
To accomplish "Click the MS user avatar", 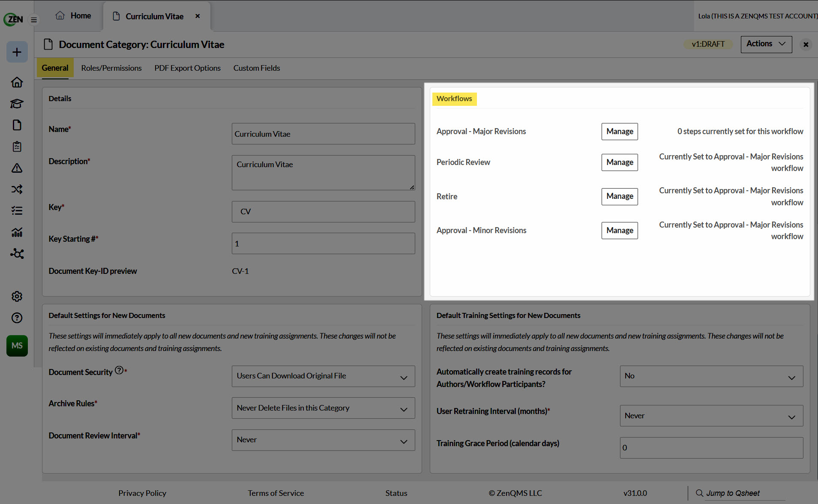I will 17,346.
